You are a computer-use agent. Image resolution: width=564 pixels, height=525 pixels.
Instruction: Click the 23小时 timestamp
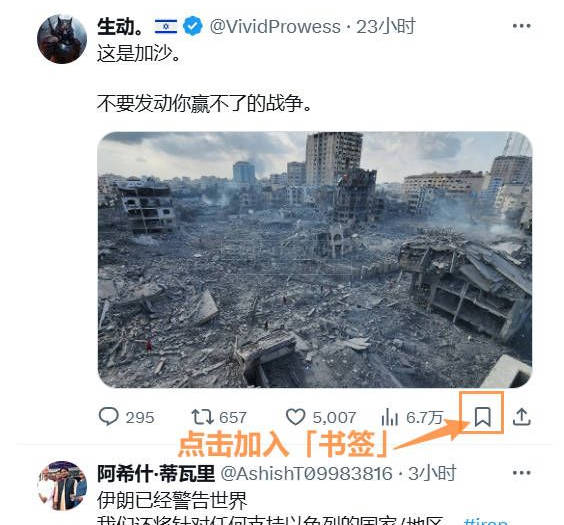(386, 27)
